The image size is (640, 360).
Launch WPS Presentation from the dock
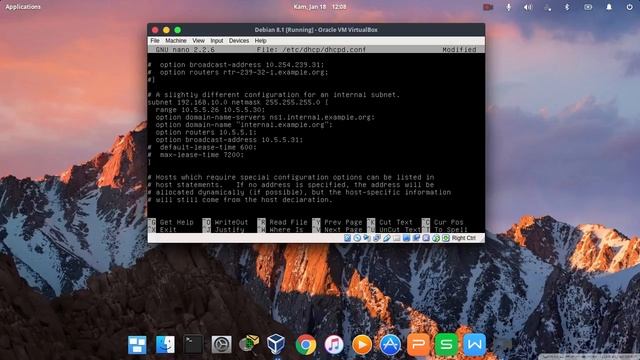coord(418,344)
